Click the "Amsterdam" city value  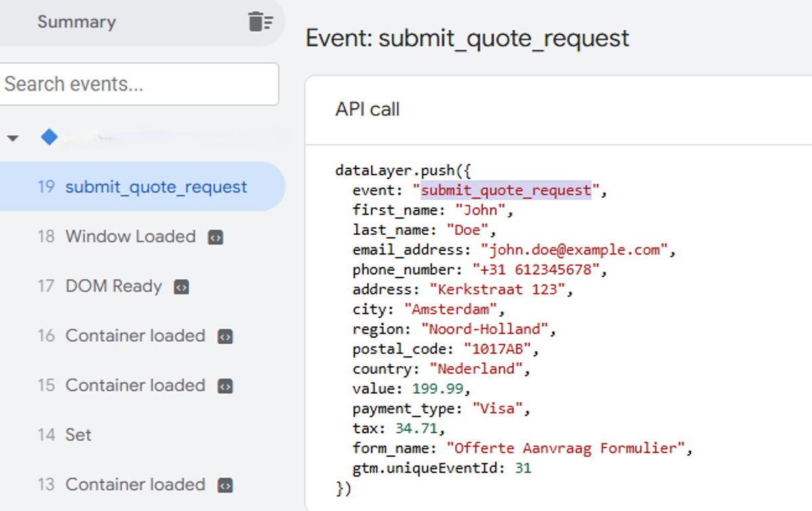point(451,309)
